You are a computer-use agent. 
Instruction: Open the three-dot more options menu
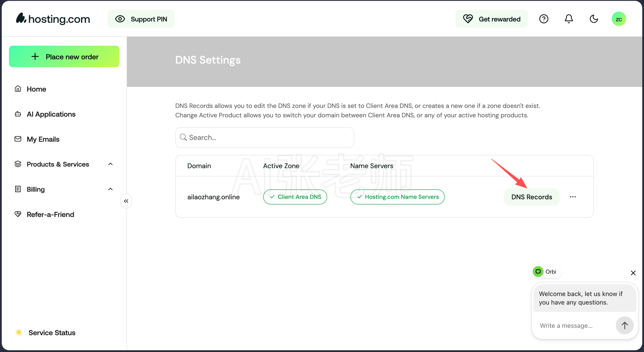pos(573,197)
